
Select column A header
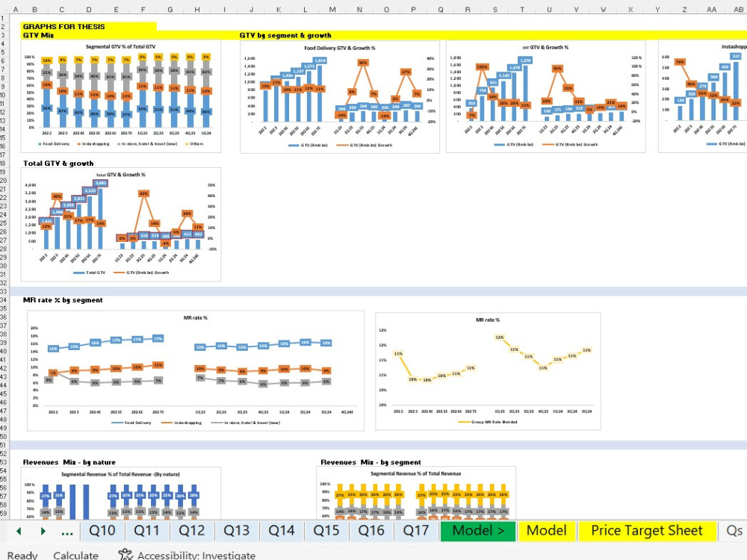[x=15, y=9]
